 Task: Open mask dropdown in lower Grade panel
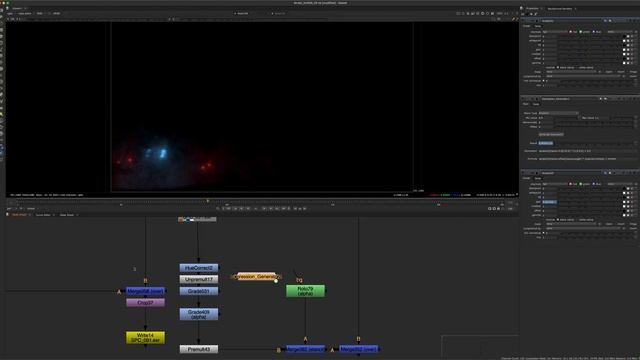click(571, 224)
